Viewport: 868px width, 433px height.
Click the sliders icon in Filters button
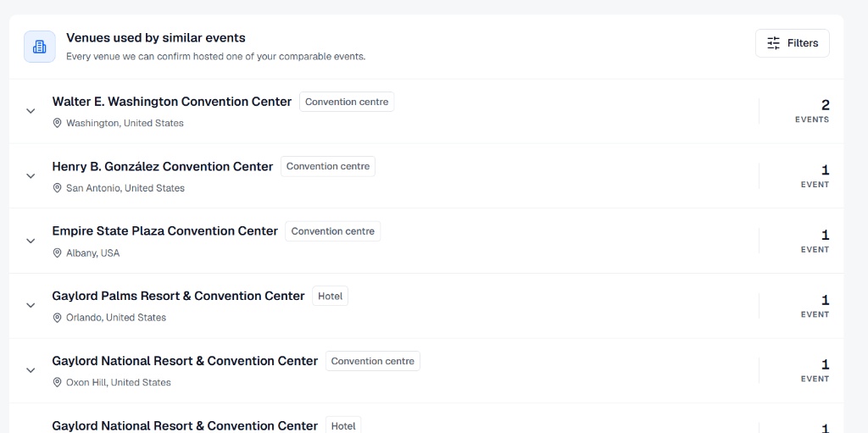tap(773, 43)
